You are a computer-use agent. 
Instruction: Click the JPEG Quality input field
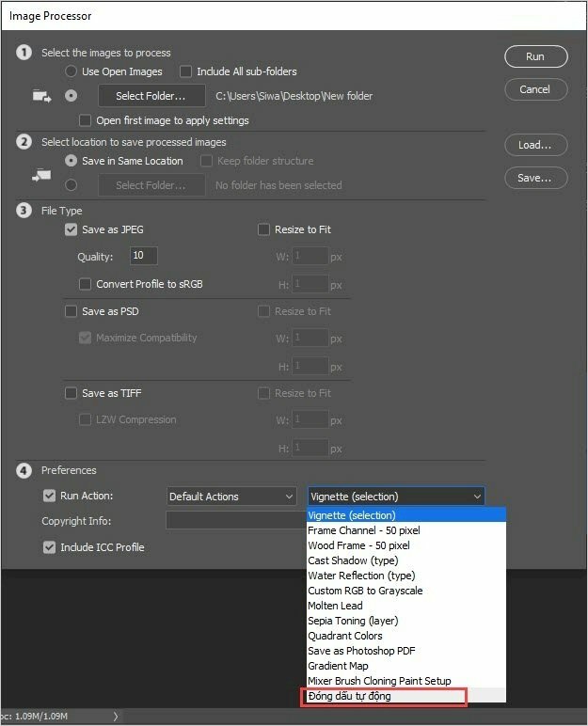click(144, 256)
